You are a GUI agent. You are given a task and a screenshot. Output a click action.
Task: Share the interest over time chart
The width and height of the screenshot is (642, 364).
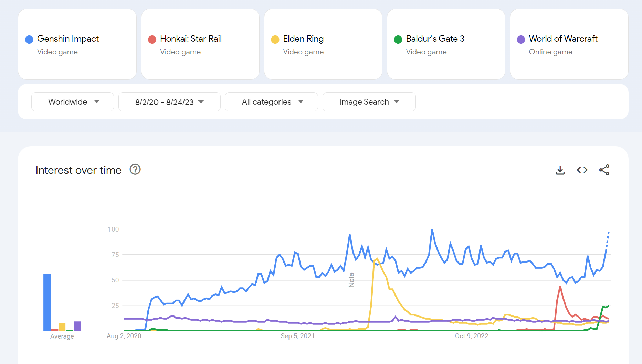coord(604,170)
